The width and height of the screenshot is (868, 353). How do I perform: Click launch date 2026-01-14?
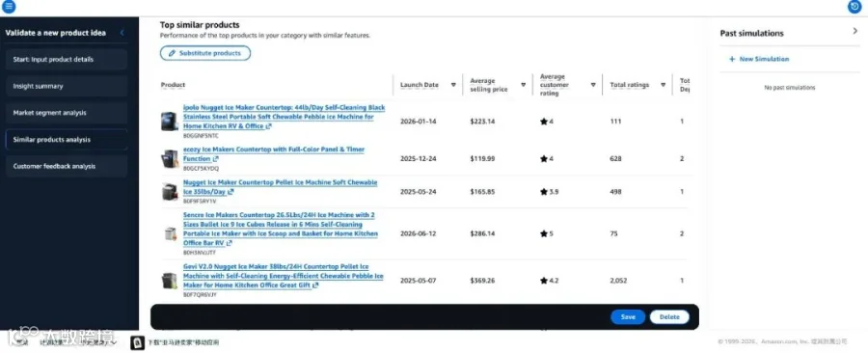[x=418, y=122]
